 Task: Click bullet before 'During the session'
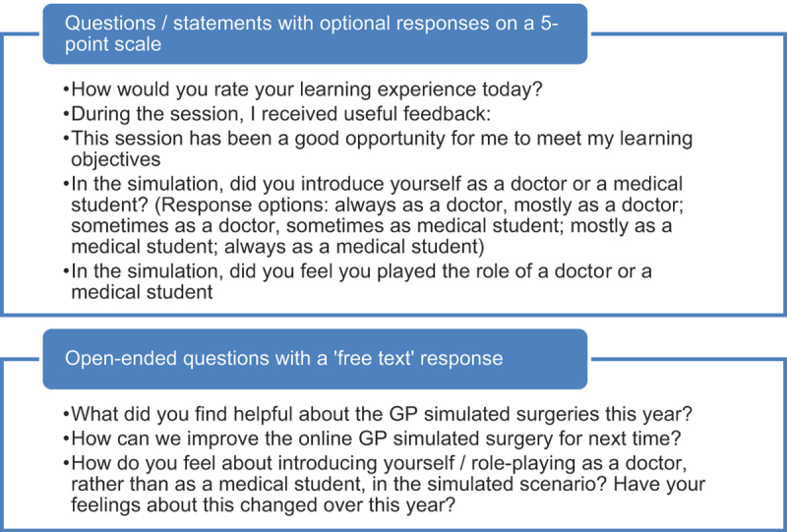pos(66,114)
